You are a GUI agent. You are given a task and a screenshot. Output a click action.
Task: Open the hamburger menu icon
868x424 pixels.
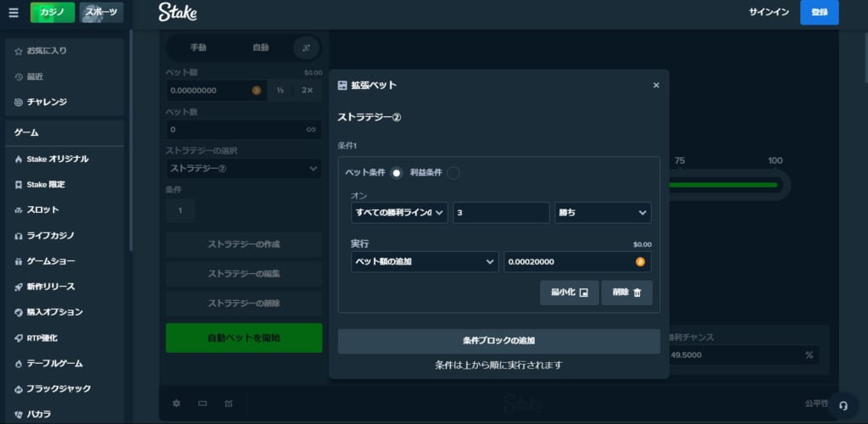pos(14,12)
